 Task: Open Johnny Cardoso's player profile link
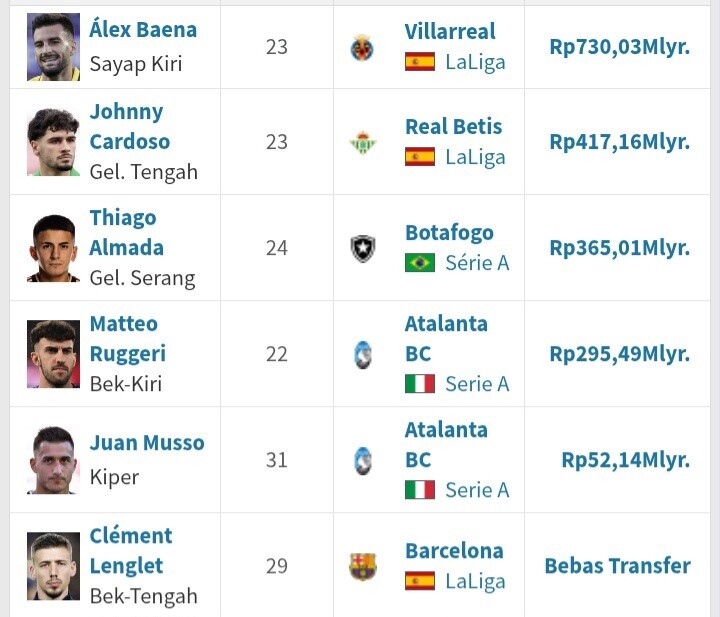click(x=129, y=127)
